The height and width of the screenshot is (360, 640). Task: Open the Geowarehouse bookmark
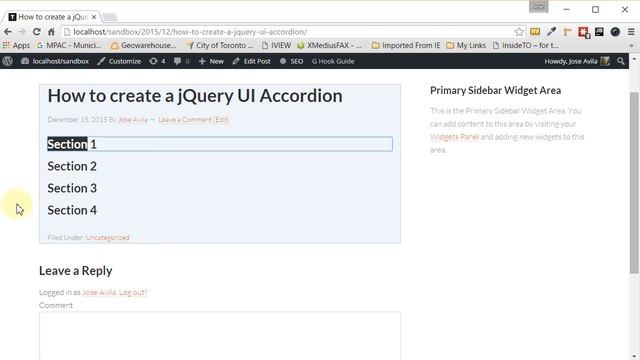coord(144,45)
